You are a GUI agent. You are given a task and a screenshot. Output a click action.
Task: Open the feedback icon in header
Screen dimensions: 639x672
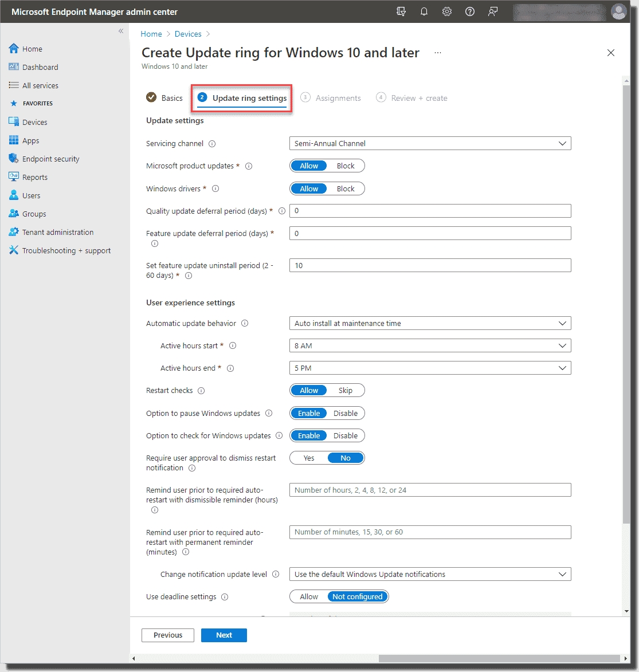pos(493,11)
